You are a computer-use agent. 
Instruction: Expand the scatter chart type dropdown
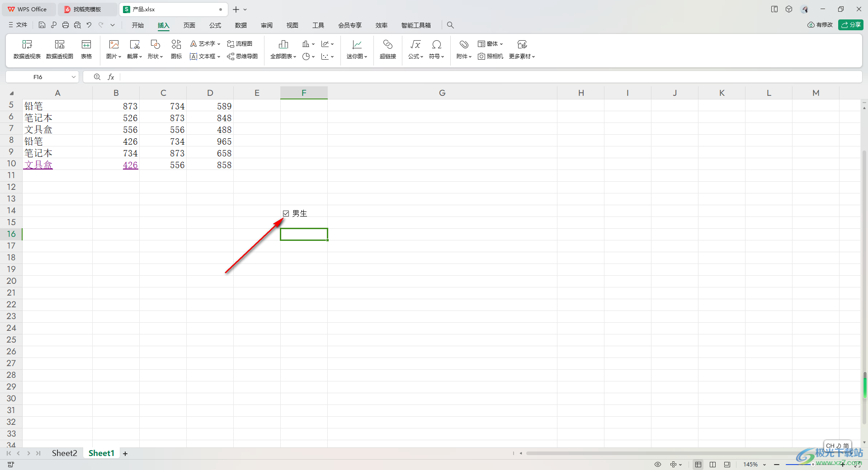tap(332, 57)
